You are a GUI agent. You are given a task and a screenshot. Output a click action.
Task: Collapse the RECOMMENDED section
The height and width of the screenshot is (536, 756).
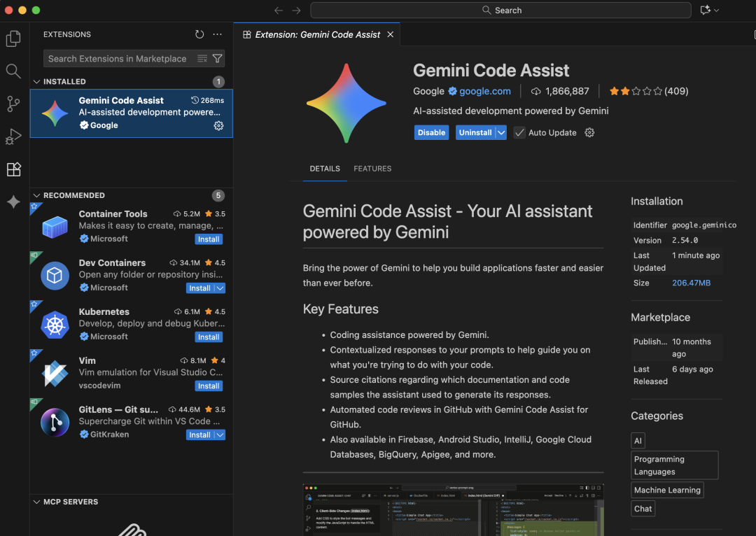click(x=36, y=195)
